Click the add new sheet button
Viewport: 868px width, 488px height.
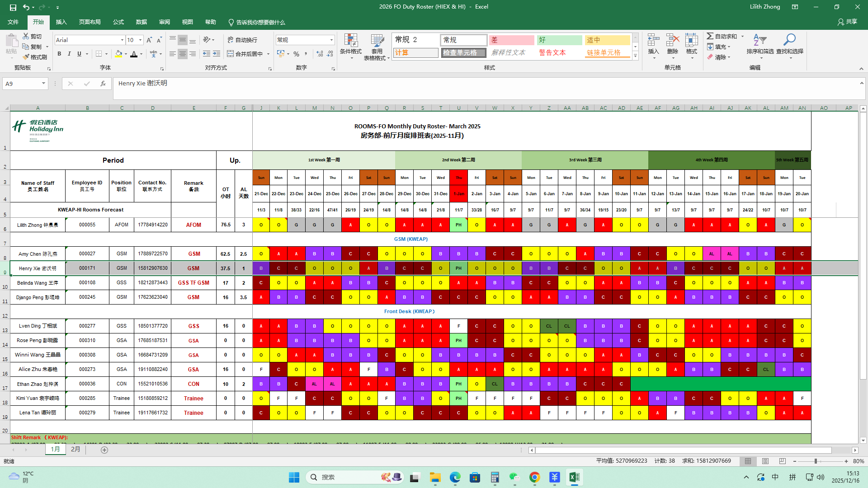pos(104,450)
